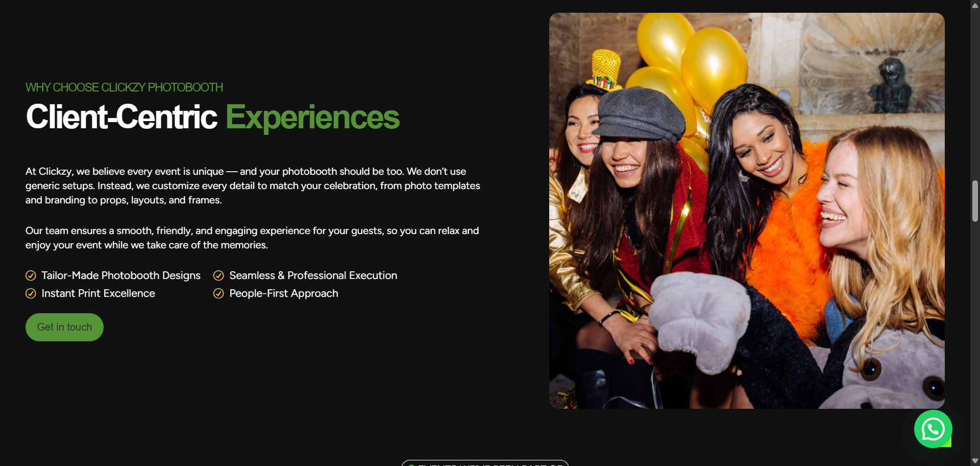Click check icon beside People-First Approach

[218, 294]
